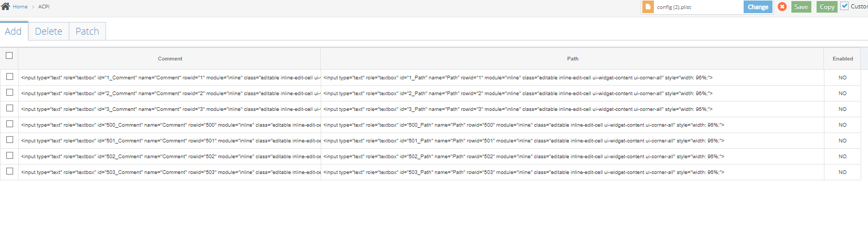Switch to the Patch tab
Screen dimensions: 868x236
coord(87,32)
